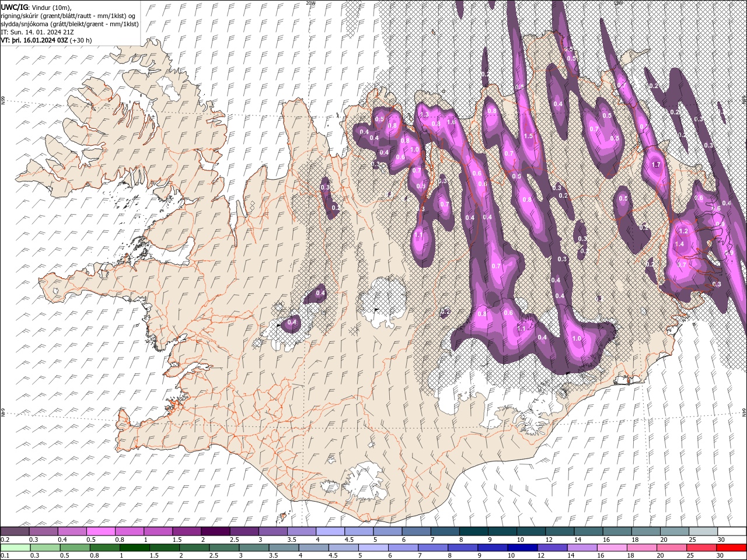Screen dimensions: 747x560
Task: Click the dark purple 0.2 snow legend swatch
Action: point(15,531)
